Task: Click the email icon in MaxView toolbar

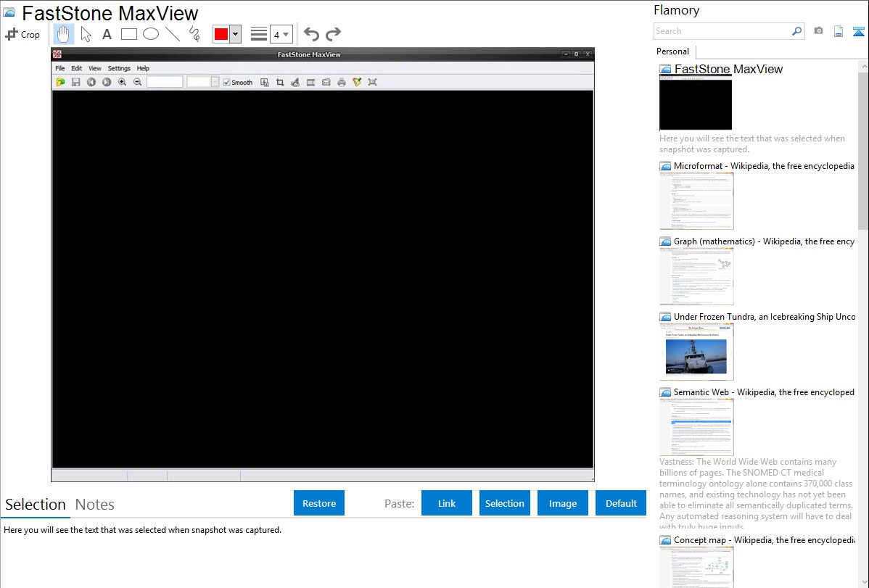Action: pyautogui.click(x=326, y=82)
